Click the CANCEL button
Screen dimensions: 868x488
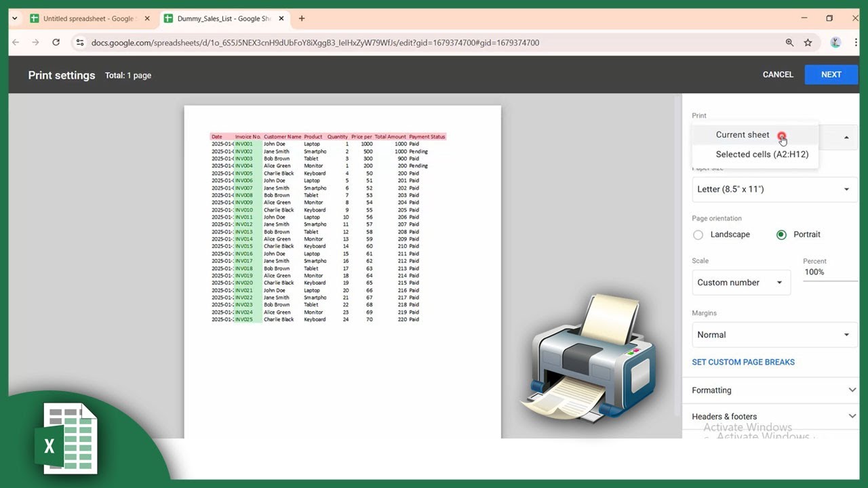click(x=778, y=75)
